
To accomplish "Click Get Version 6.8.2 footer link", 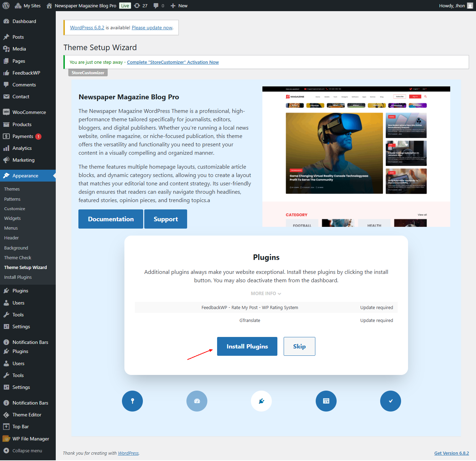I will pyautogui.click(x=452, y=453).
